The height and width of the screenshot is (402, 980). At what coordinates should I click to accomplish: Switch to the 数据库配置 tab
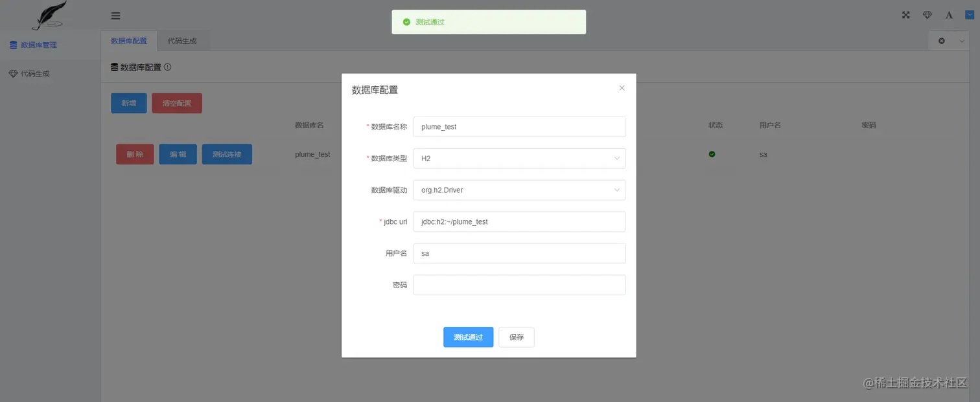point(129,41)
